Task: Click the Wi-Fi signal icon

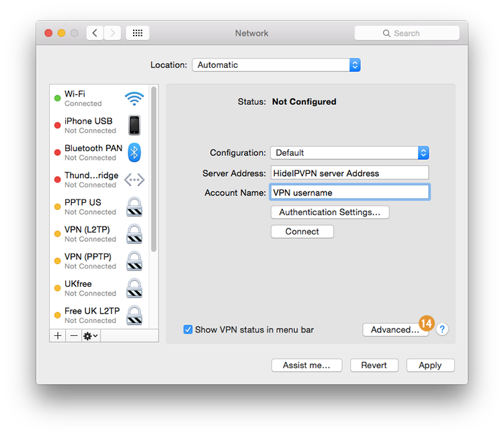Action: (x=134, y=99)
